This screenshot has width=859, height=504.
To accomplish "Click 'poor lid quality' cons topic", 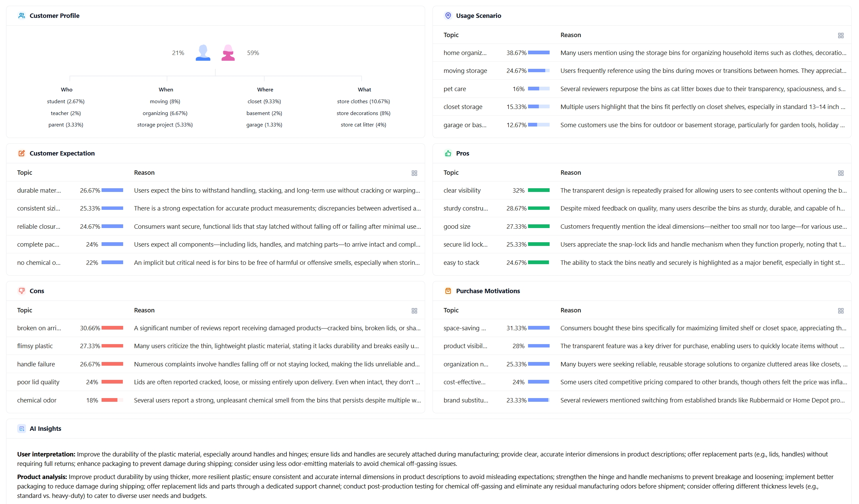I will point(38,382).
